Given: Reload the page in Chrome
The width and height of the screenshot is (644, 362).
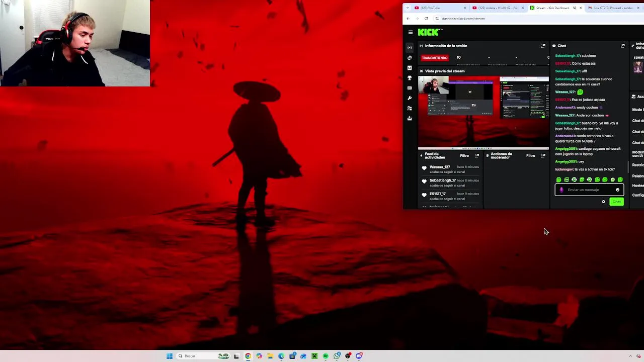Looking at the screenshot, I should tap(426, 19).
